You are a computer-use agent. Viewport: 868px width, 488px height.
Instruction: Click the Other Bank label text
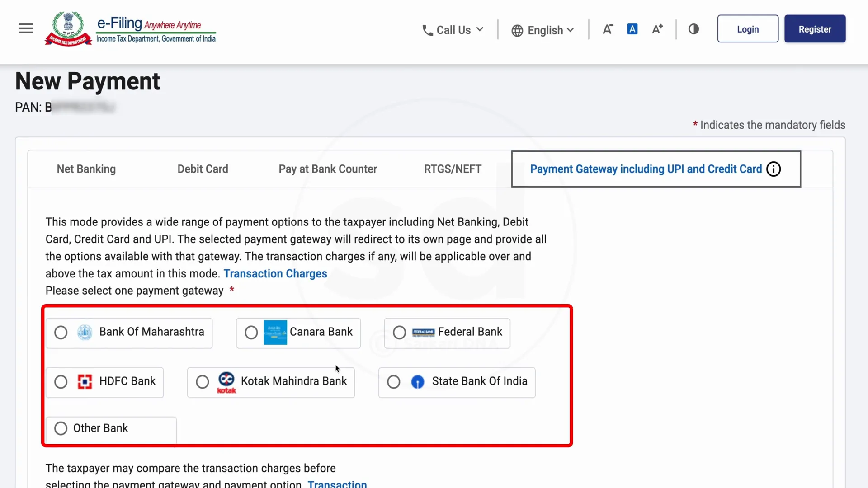pos(100,428)
